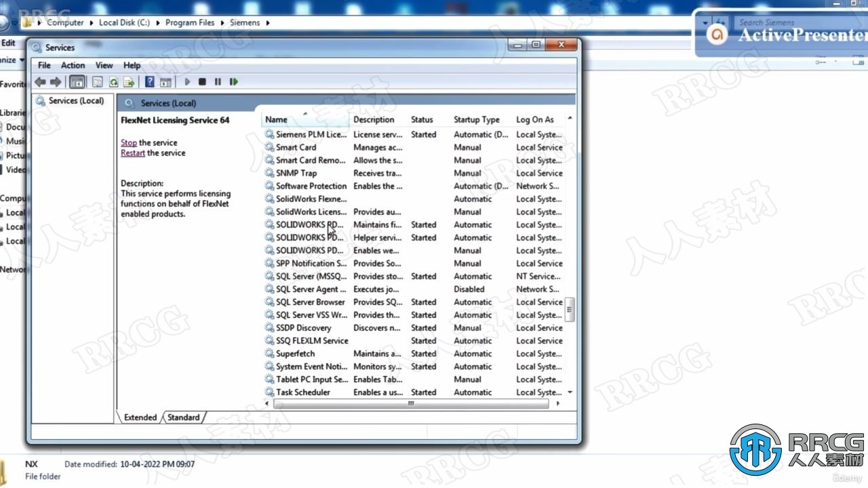
Task: Click the NT Service... log on cell
Action: point(538,276)
